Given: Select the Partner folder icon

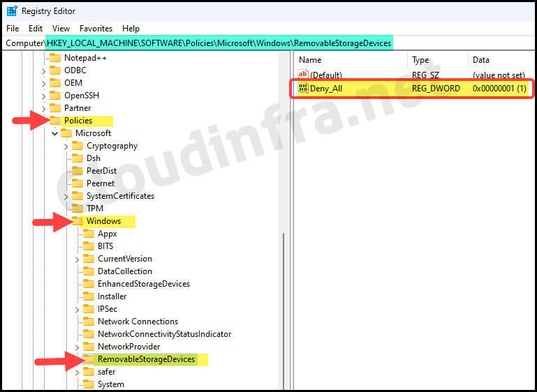Looking at the screenshot, I should [x=55, y=108].
